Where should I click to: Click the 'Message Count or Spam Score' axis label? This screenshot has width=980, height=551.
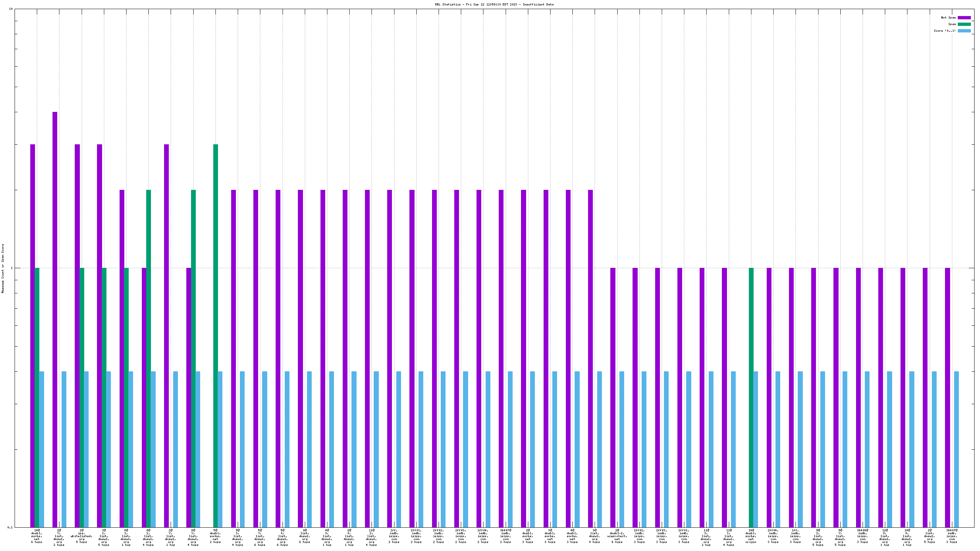(x=3, y=269)
